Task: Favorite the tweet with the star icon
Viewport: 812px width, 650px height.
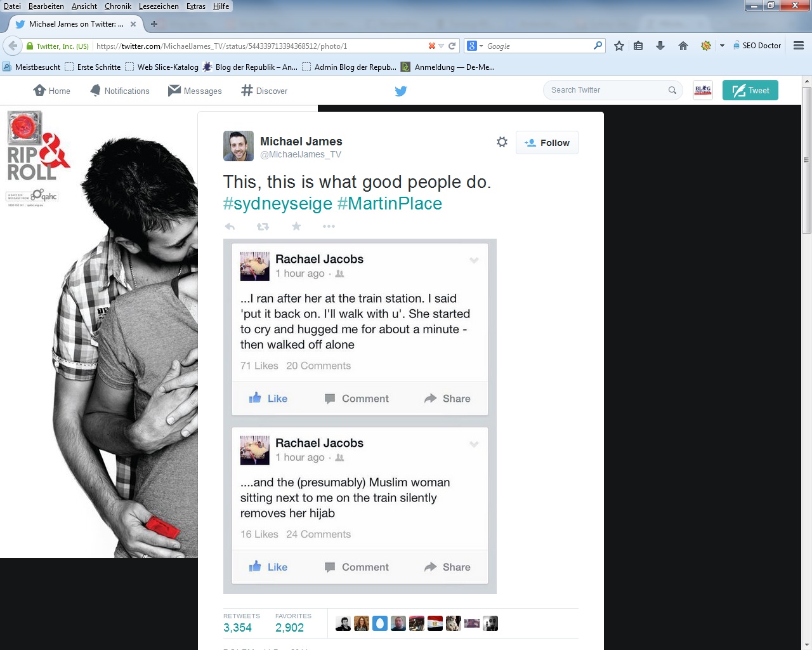Action: tap(296, 227)
